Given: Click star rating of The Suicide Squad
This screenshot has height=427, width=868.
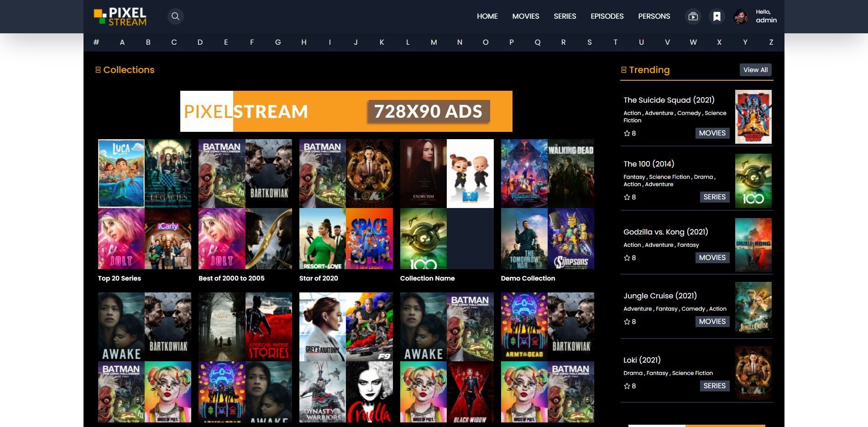Looking at the screenshot, I should pyautogui.click(x=630, y=133).
